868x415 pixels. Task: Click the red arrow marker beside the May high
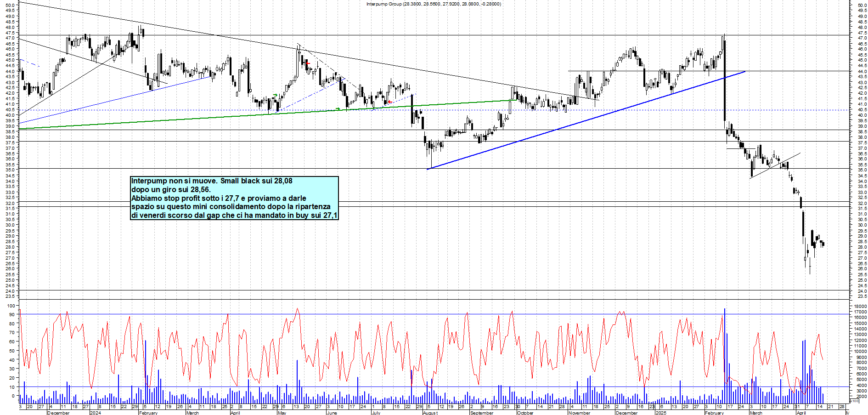click(x=308, y=63)
